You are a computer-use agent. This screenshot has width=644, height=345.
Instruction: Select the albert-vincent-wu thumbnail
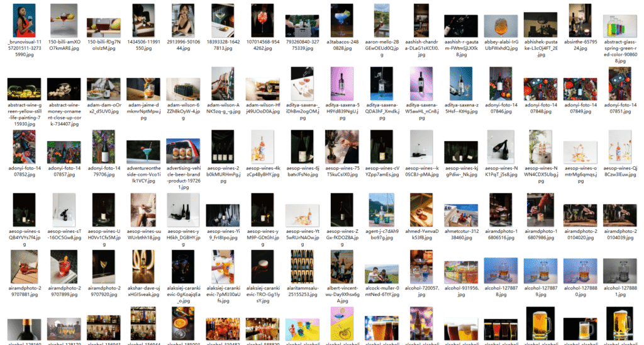pyautogui.click(x=342, y=267)
